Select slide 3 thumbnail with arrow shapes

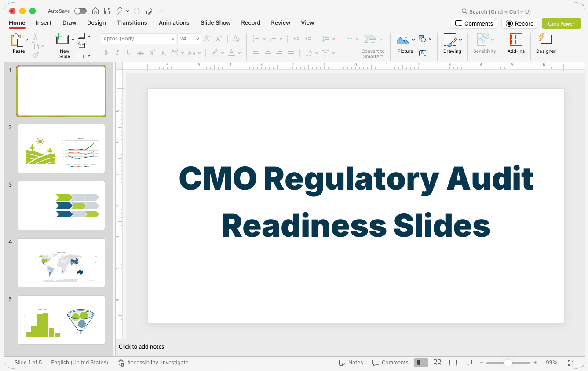click(x=61, y=206)
